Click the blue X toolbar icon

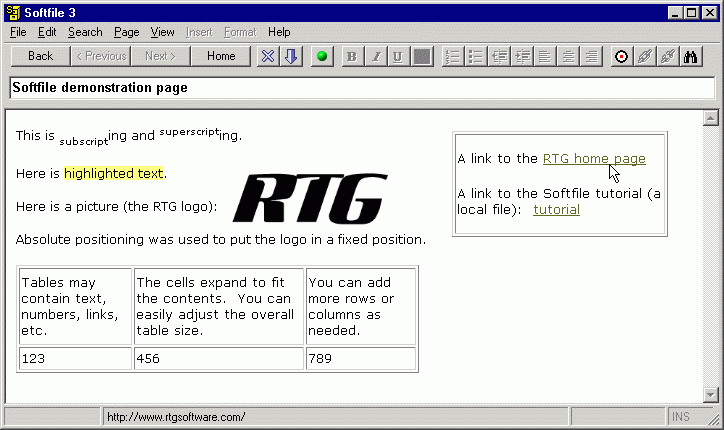click(268, 56)
